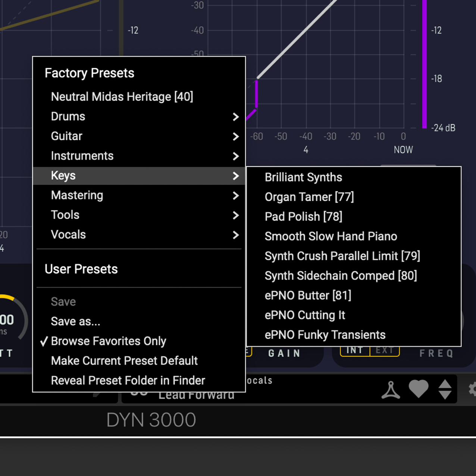Click the preset down arrow
Image resolution: width=476 pixels, height=476 pixels.
445,395
